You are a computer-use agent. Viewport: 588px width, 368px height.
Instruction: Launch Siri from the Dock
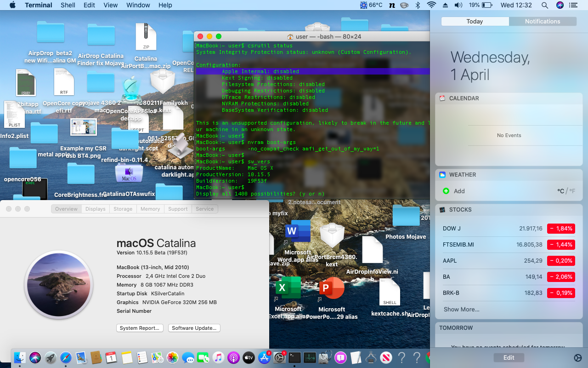(35, 357)
